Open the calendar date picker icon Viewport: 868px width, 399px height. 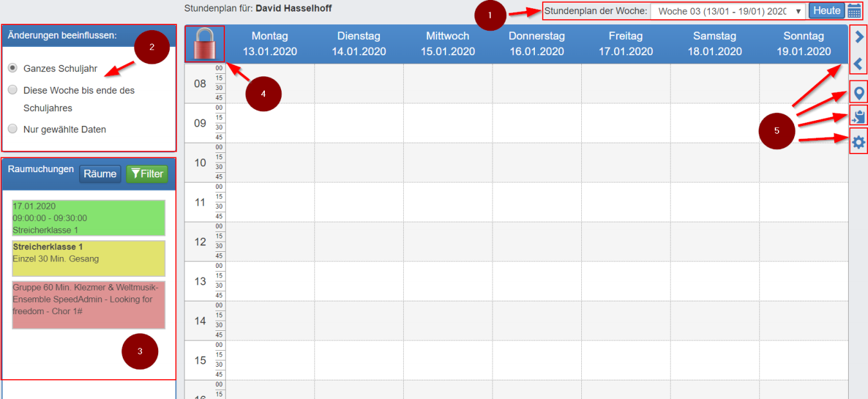[854, 11]
